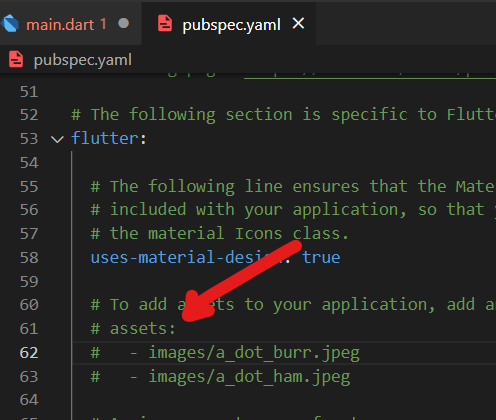
Task: Click the 'flutter:' key on line 53
Action: pos(109,138)
